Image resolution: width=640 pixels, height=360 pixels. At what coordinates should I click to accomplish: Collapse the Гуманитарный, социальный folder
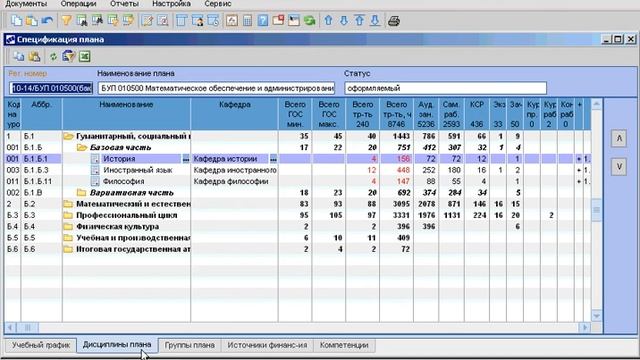(68, 136)
